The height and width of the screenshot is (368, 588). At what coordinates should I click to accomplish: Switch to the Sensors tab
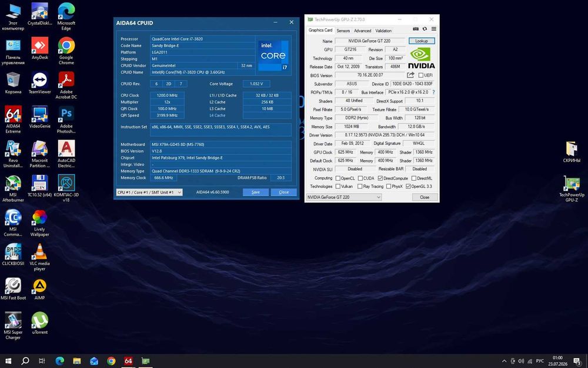[343, 31]
